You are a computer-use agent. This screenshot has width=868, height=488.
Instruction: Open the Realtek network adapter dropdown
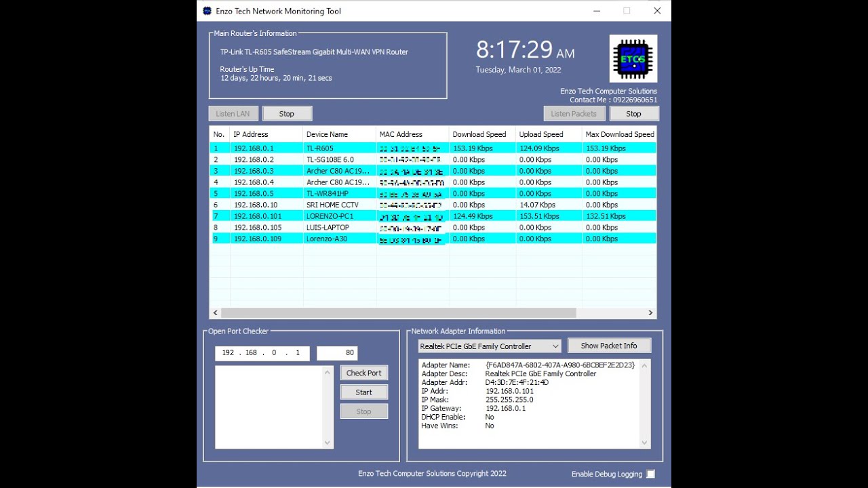pyautogui.click(x=490, y=346)
